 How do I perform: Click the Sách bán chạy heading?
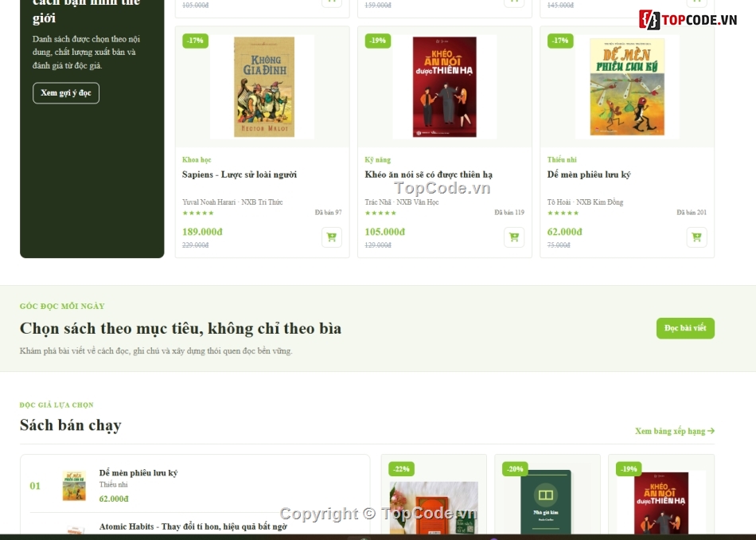point(70,425)
